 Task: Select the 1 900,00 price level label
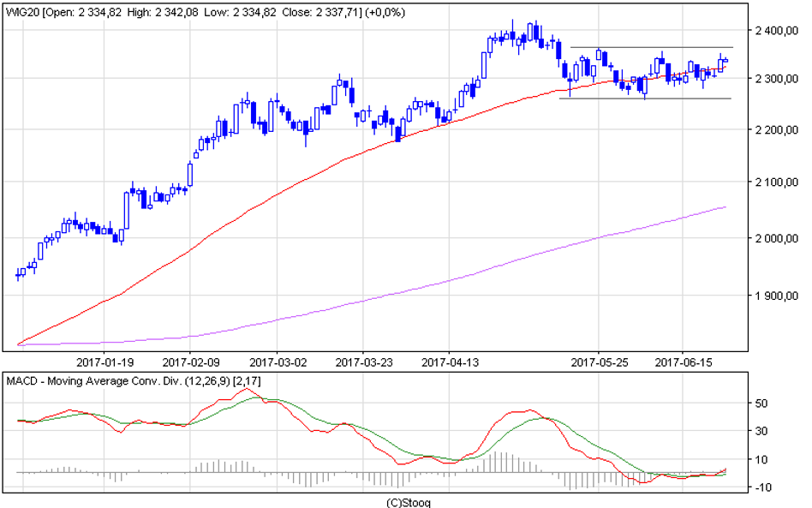click(x=776, y=296)
